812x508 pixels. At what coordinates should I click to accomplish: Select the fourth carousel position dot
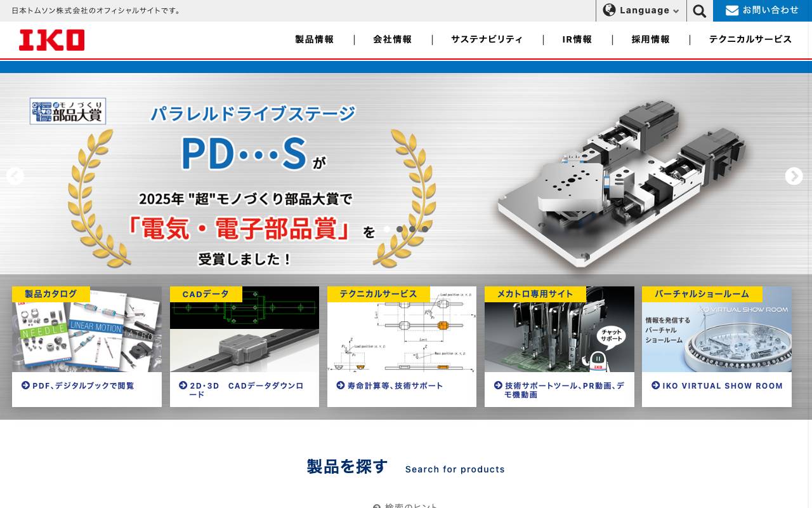pos(425,229)
